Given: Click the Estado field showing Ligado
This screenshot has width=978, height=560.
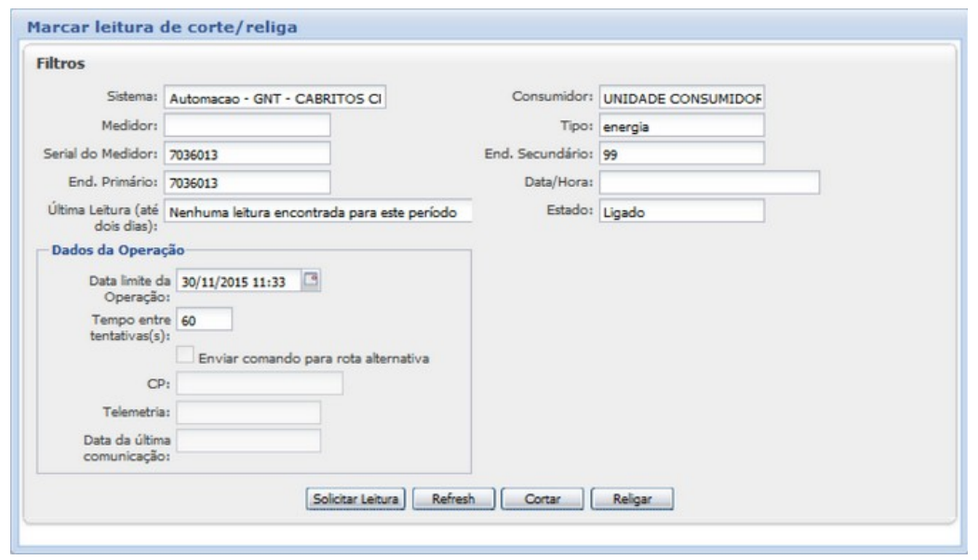Looking at the screenshot, I should click(680, 211).
